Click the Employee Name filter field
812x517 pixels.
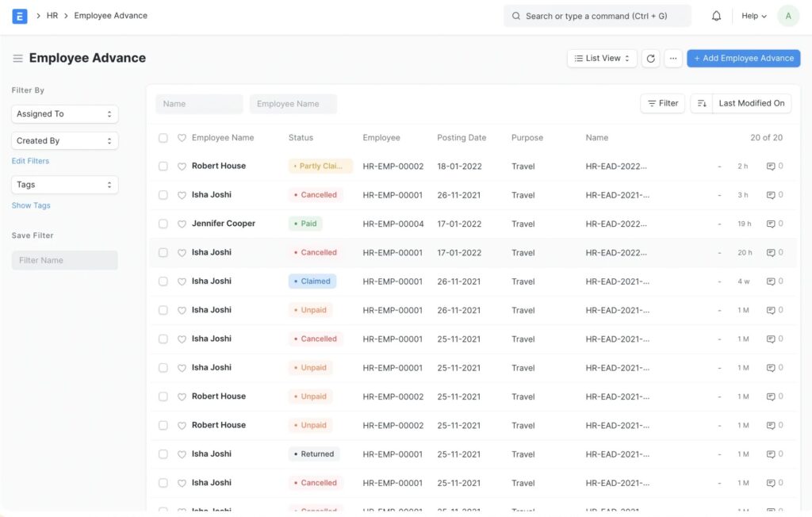click(293, 104)
